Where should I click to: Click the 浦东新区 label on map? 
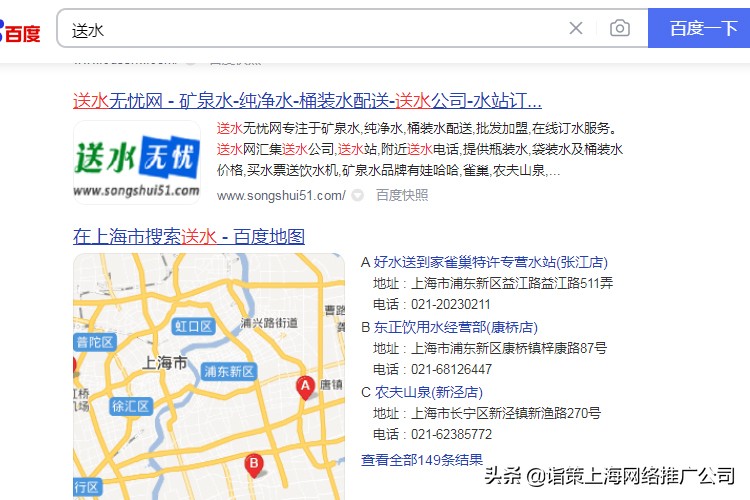point(229,371)
